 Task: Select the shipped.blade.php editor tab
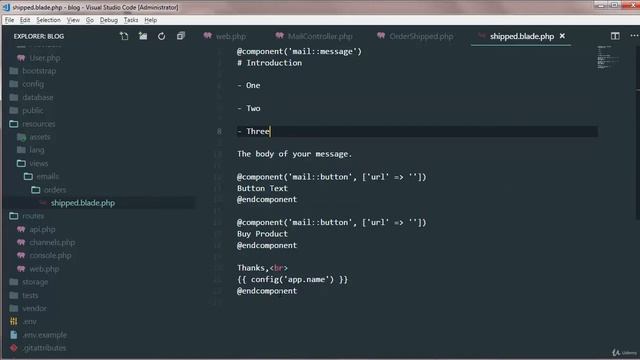point(522,36)
